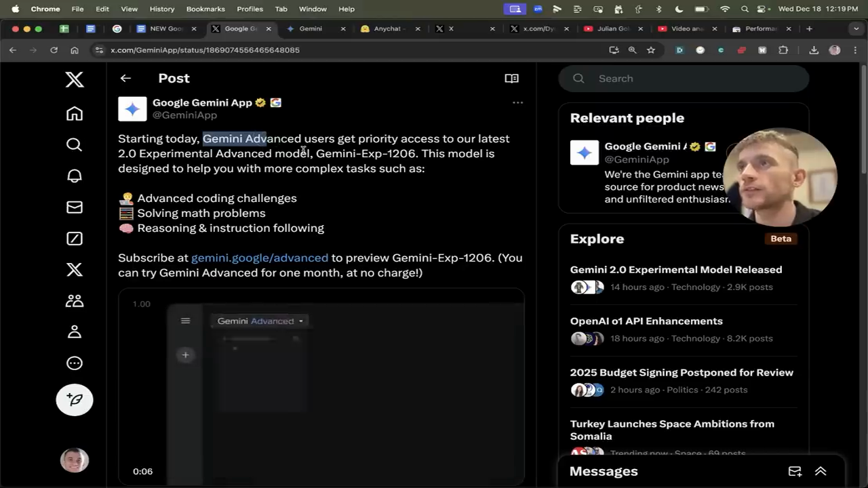Screen dimensions: 868x488
Task: Click Google Gemini in Relevant people
Action: 646,146
